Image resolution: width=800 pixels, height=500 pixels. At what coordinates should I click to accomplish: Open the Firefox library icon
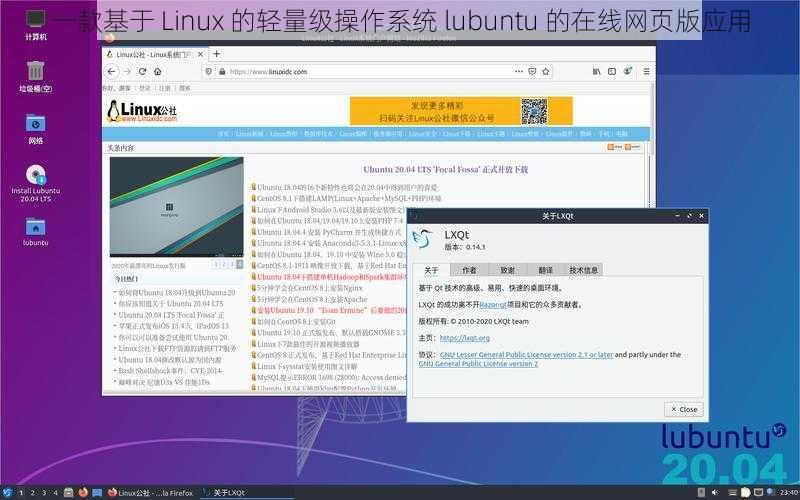tap(596, 71)
